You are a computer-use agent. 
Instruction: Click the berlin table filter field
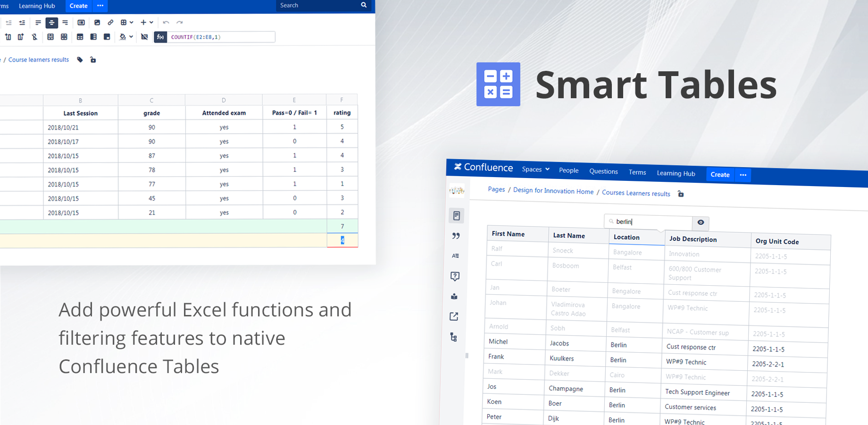coord(648,222)
